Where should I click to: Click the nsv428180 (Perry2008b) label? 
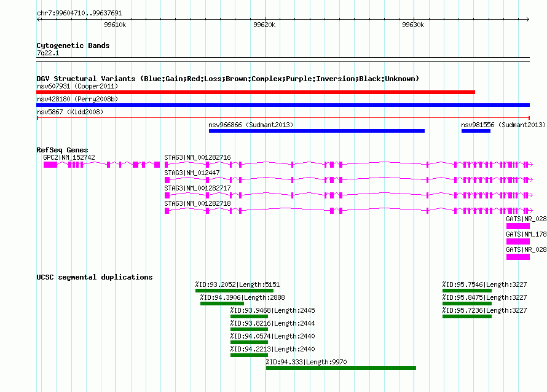click(x=77, y=99)
